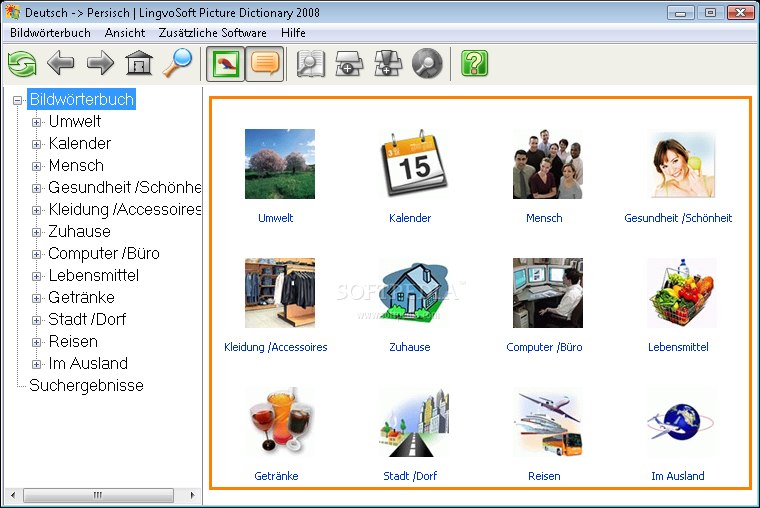Click the stacked cards with plus toolbar icon
This screenshot has width=760, height=508.
click(x=388, y=64)
